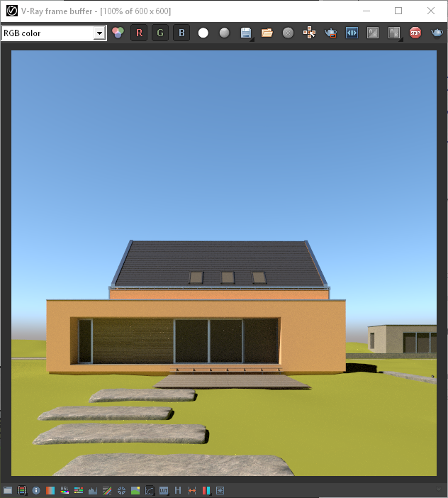Toggle levels correction histogram icon
This screenshot has height=498, width=448.
[93, 490]
